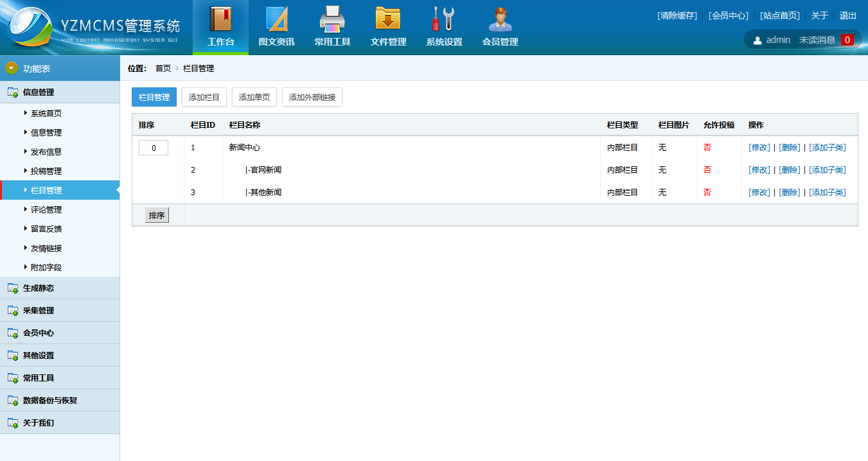Expand the 生成静态 section

pyautogui.click(x=39, y=288)
